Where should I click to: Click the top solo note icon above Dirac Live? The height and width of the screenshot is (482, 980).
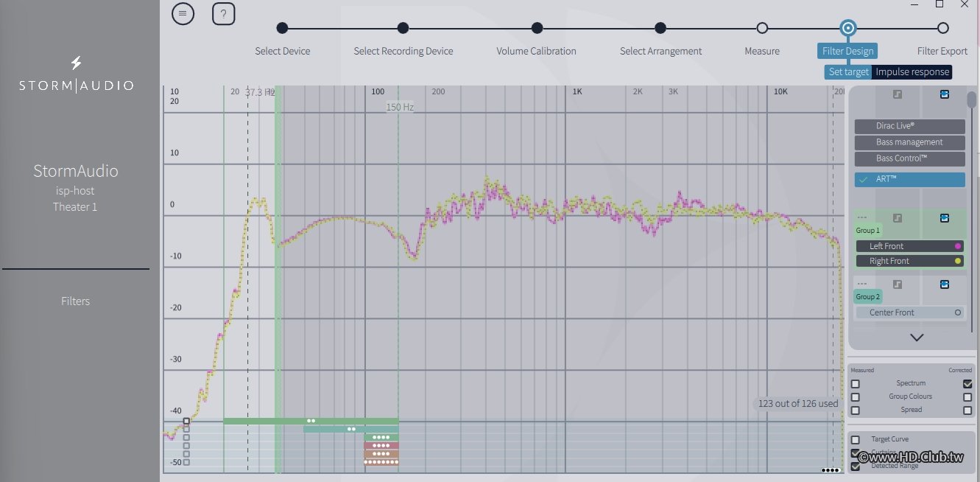coord(897,94)
